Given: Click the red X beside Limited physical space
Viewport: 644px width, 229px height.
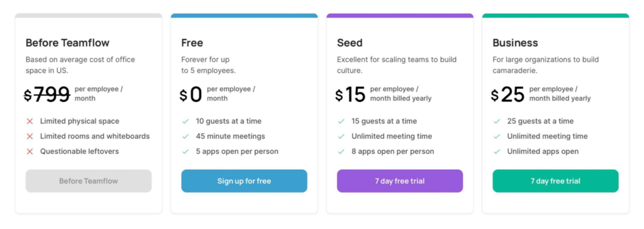Looking at the screenshot, I should click(x=30, y=121).
